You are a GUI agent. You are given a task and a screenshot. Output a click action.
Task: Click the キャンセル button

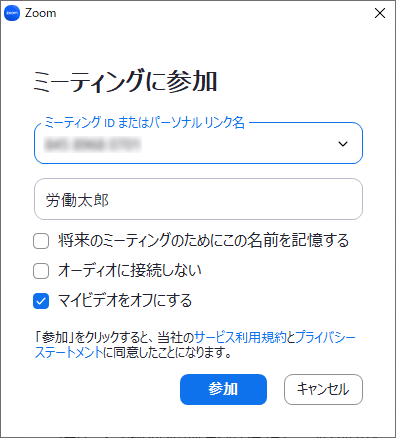[323, 389]
